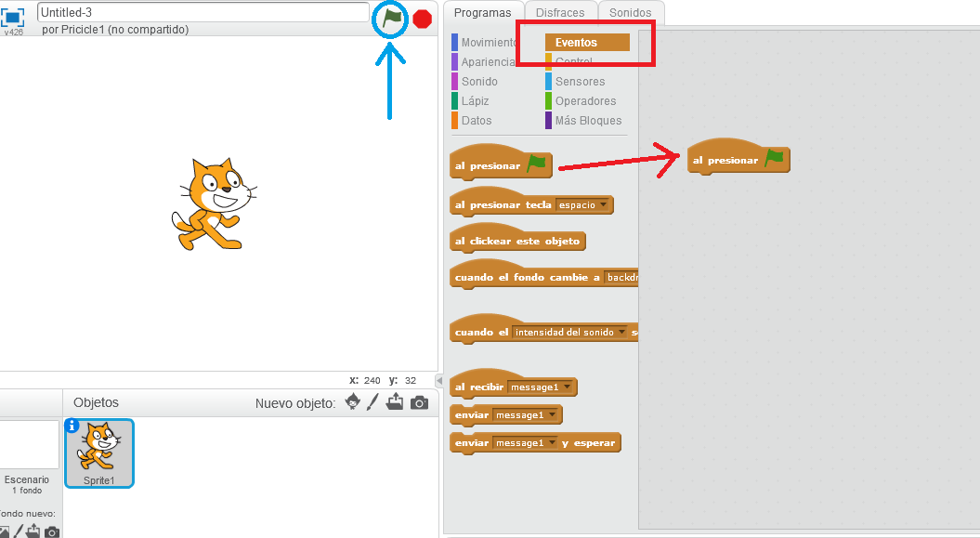The height and width of the screenshot is (538, 980).
Task: Select the Sensores block category
Action: click(x=575, y=81)
